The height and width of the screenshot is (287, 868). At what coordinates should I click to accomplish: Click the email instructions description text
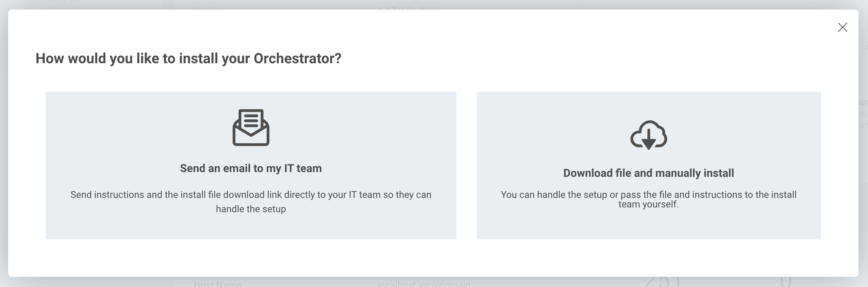tap(251, 195)
